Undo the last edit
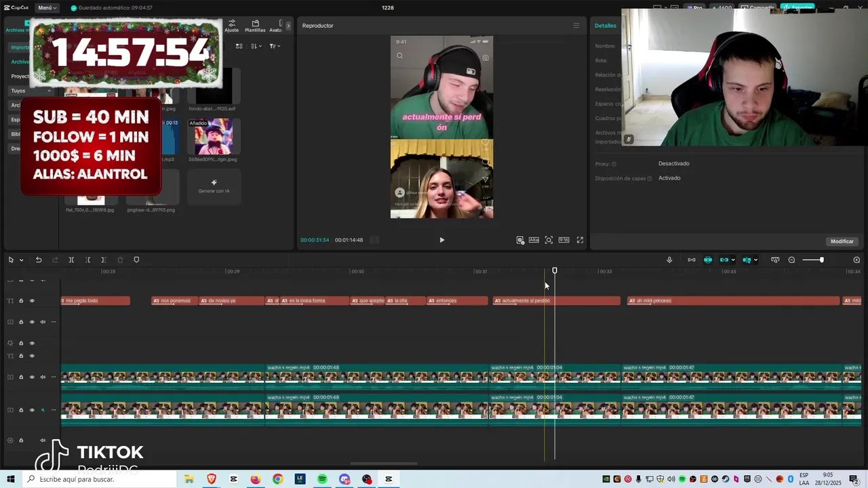Viewport: 868px width, 488px height. point(39,260)
